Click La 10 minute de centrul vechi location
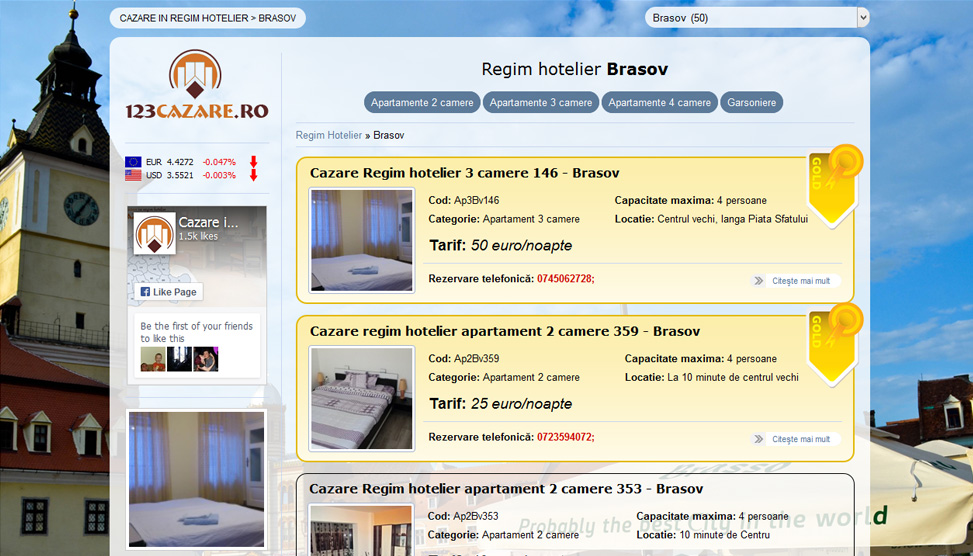The image size is (973, 556). pos(733,377)
